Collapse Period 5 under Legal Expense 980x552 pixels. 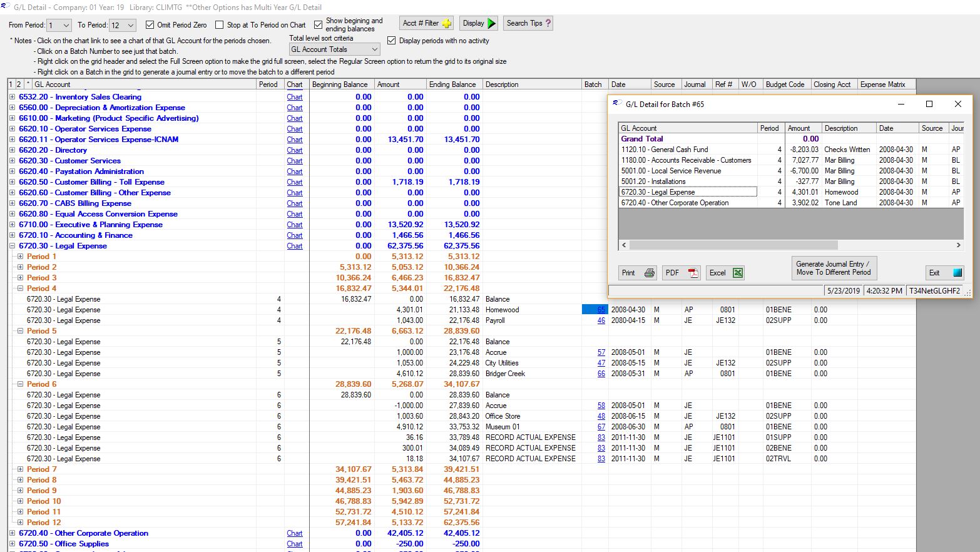point(20,331)
